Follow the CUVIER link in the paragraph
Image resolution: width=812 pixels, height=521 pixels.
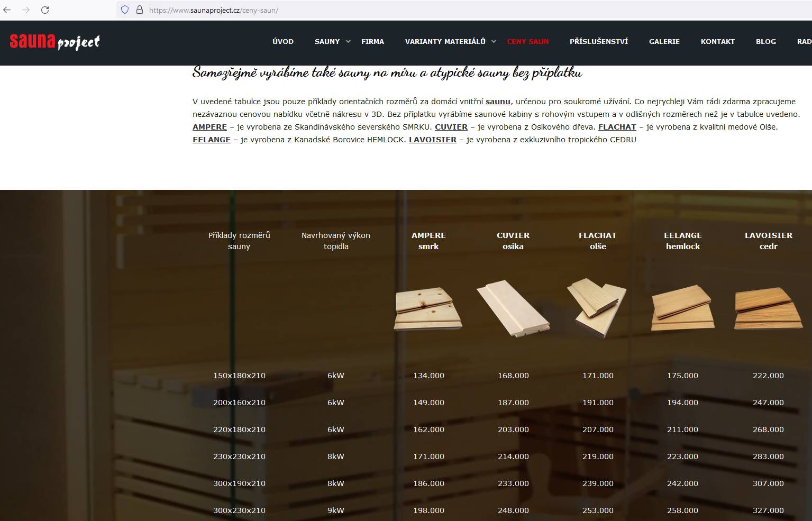pos(451,127)
